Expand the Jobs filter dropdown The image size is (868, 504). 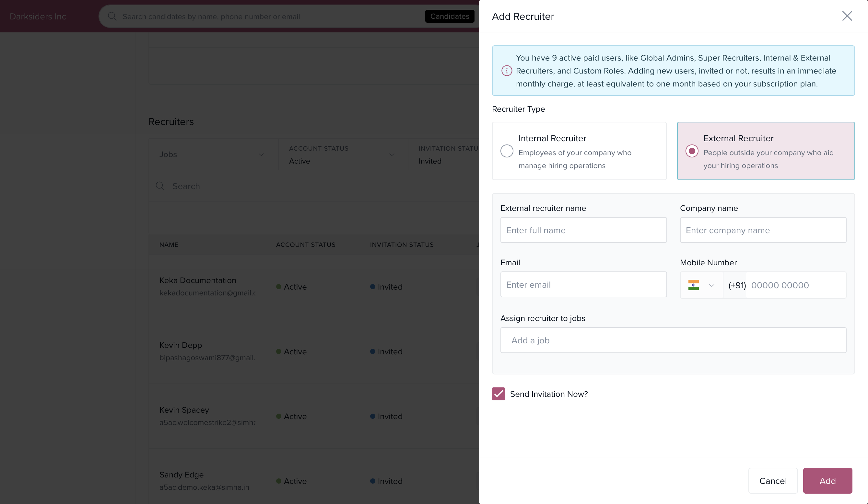tap(261, 155)
